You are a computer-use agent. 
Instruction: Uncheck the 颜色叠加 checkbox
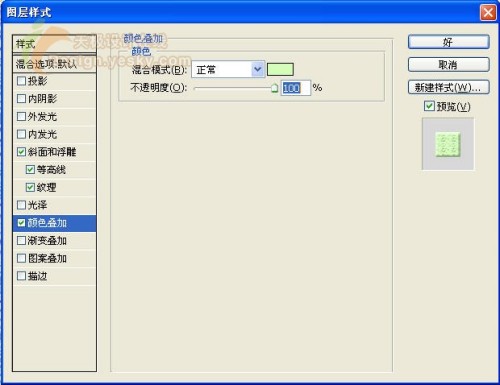coord(21,223)
